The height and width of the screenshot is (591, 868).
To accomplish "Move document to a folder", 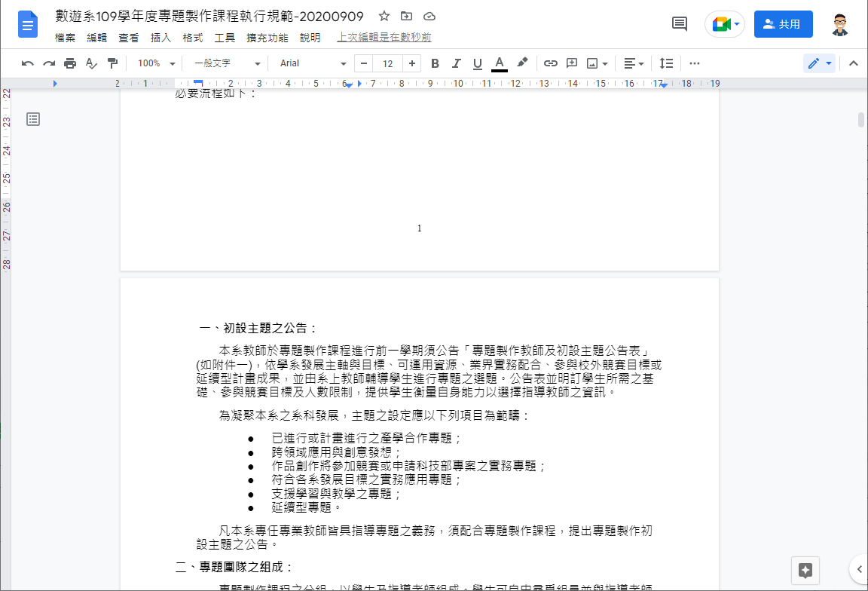I will 406,16.
